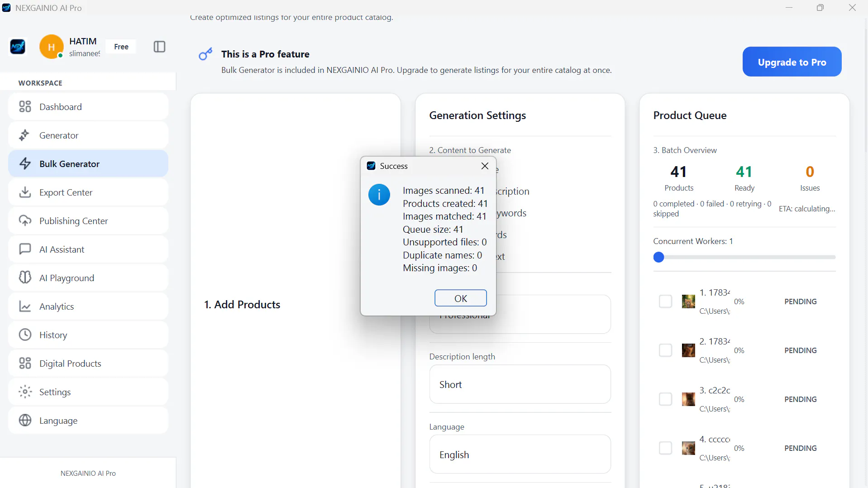Check the box for queue item 2
868x488 pixels.
click(x=665, y=350)
